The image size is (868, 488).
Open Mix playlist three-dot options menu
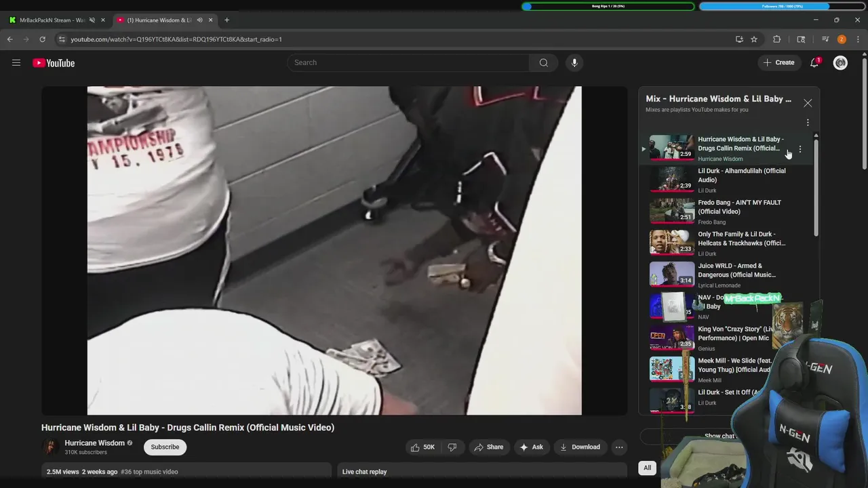808,123
